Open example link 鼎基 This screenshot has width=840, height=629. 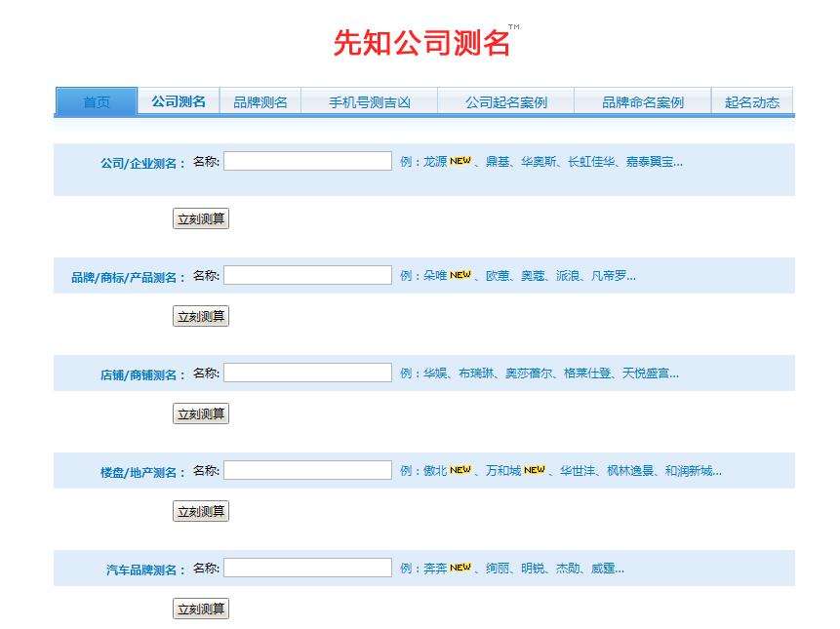click(498, 162)
